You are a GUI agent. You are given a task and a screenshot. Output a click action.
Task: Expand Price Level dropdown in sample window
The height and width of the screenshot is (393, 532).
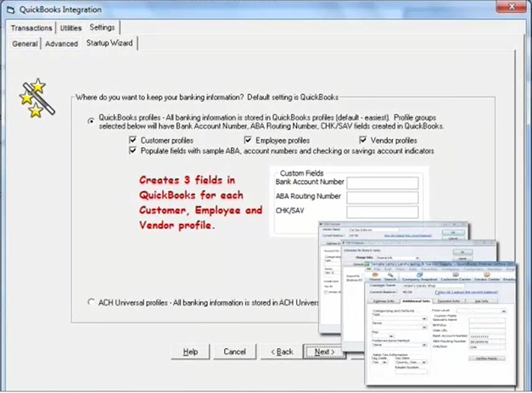[503, 311]
